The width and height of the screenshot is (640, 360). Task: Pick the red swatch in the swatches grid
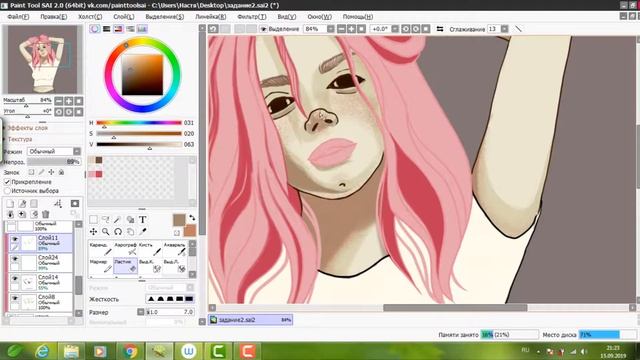point(99,174)
